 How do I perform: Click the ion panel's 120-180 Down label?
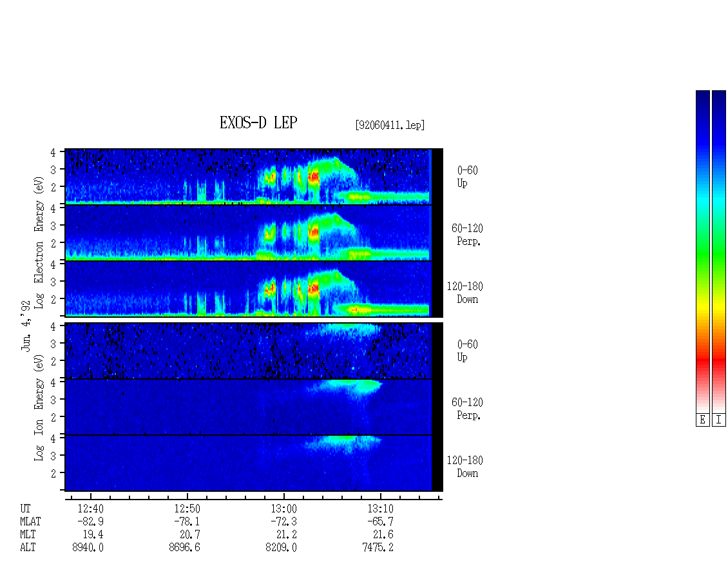click(x=465, y=467)
